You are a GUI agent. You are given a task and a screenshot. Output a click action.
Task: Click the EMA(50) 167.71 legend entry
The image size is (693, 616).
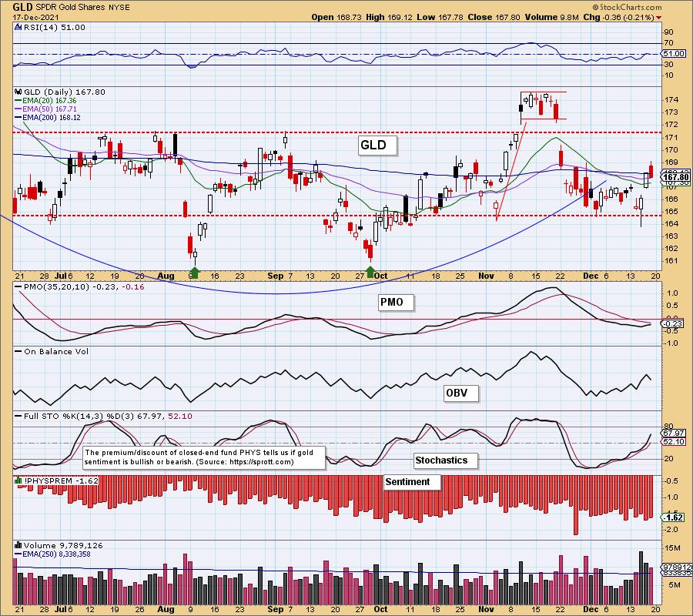point(45,109)
